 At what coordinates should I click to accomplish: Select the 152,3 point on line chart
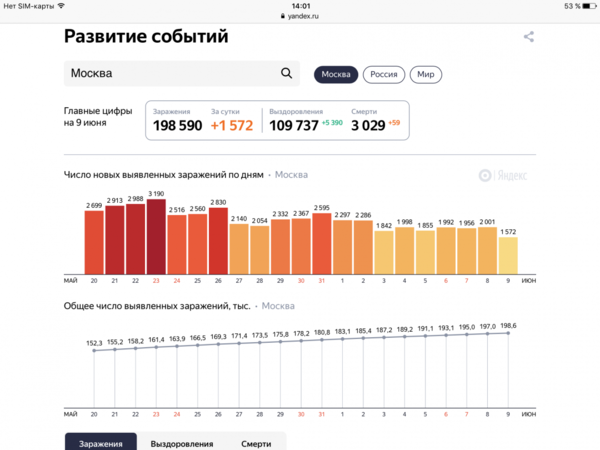(94, 350)
